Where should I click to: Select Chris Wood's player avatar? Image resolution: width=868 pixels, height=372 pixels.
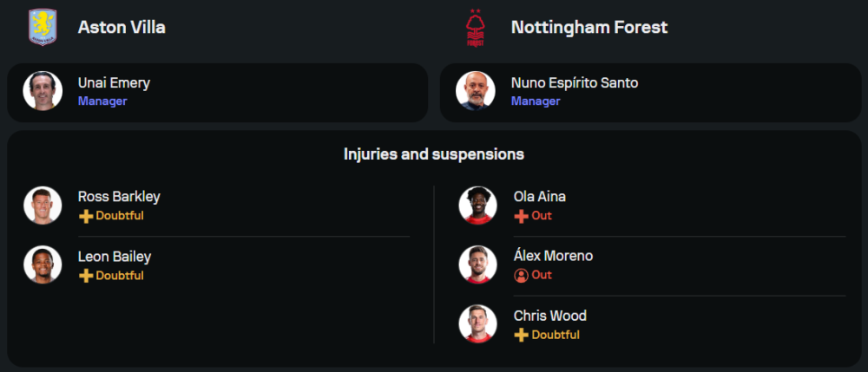point(477,324)
